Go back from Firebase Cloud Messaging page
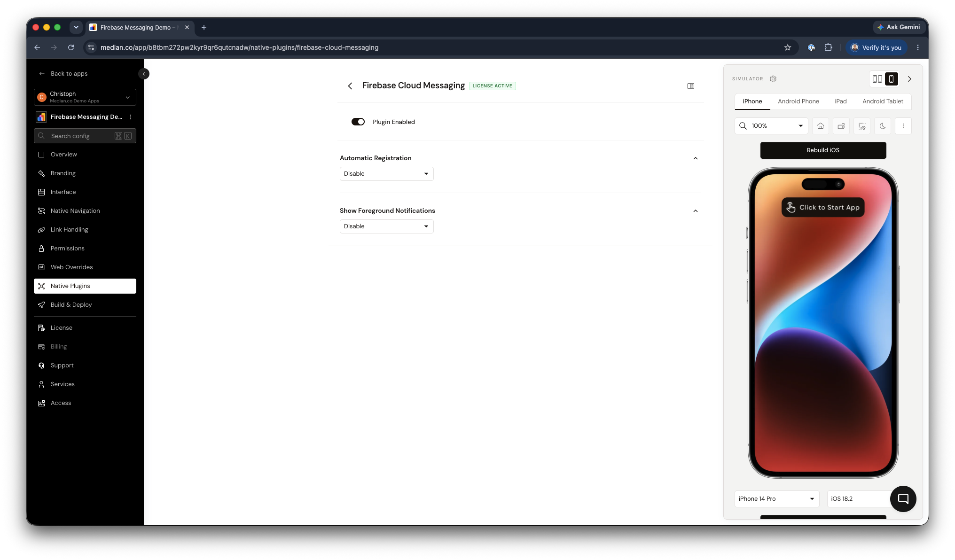This screenshot has width=955, height=560. click(x=350, y=86)
